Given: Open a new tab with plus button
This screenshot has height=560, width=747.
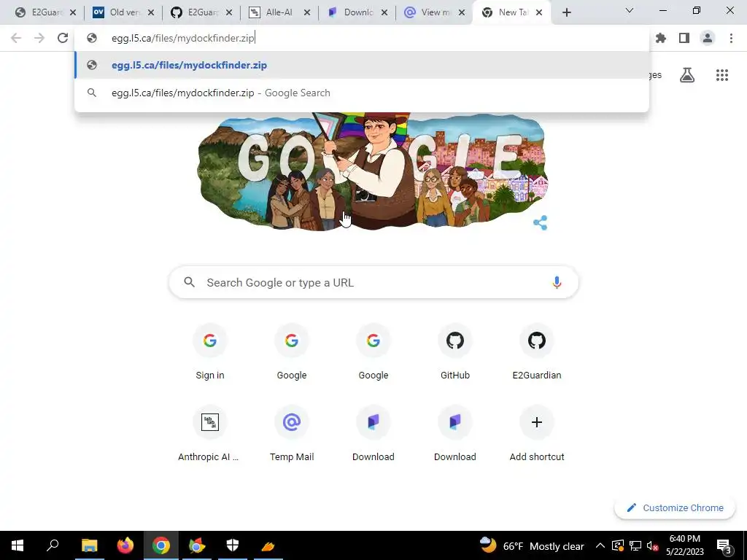Looking at the screenshot, I should click(566, 12).
